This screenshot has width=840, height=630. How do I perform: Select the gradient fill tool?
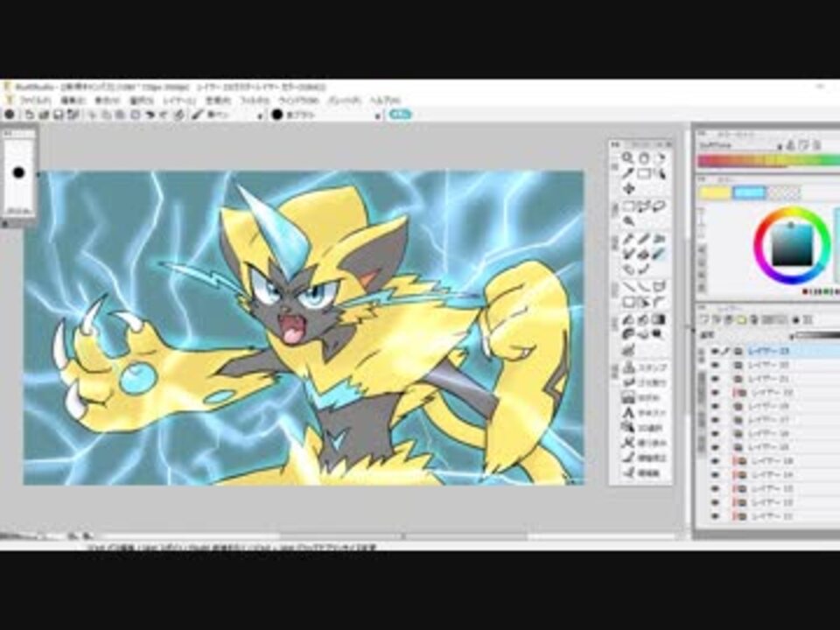pos(660,320)
